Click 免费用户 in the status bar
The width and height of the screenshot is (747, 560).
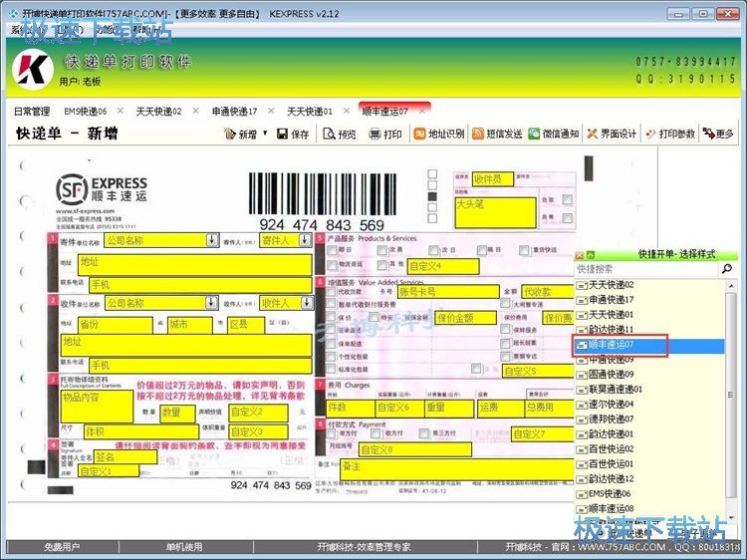pyautogui.click(x=62, y=547)
